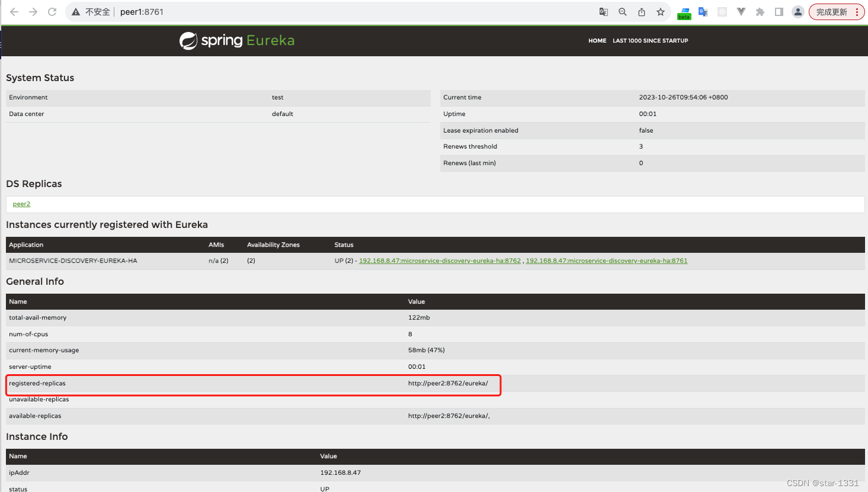Click the ipAddr value 192.168.8.47
The image size is (868, 492).
341,473
